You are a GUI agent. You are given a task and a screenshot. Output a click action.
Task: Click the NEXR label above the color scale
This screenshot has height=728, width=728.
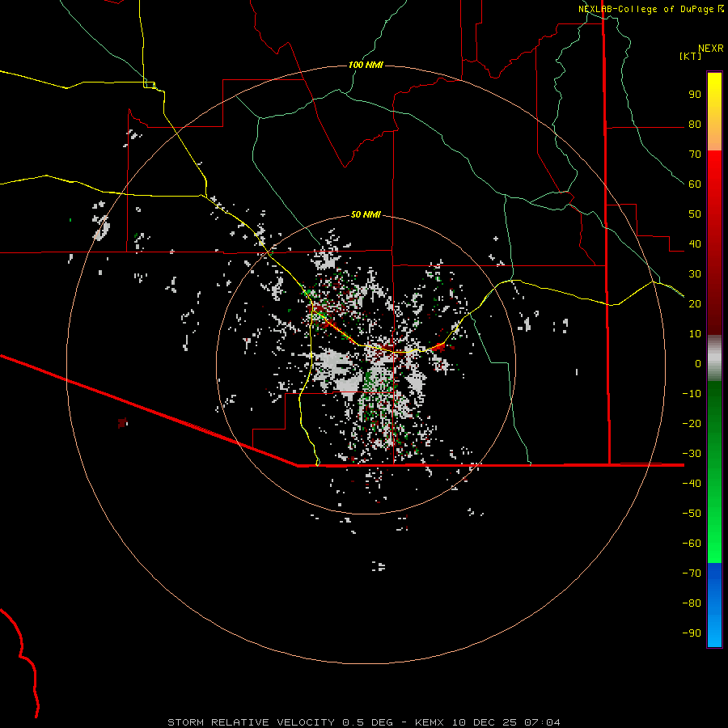(710, 49)
